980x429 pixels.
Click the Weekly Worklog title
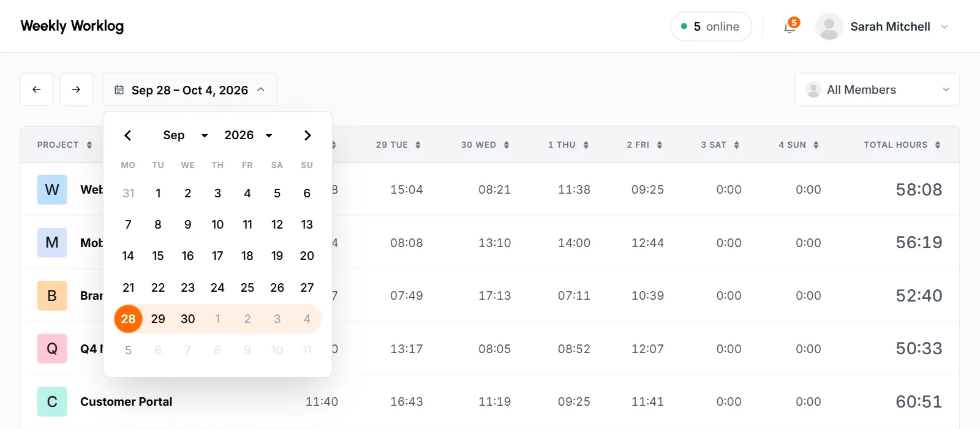72,26
